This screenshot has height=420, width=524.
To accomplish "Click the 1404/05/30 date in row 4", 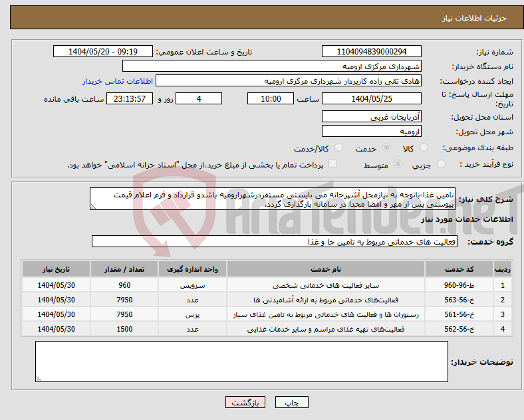I will [x=56, y=329].
